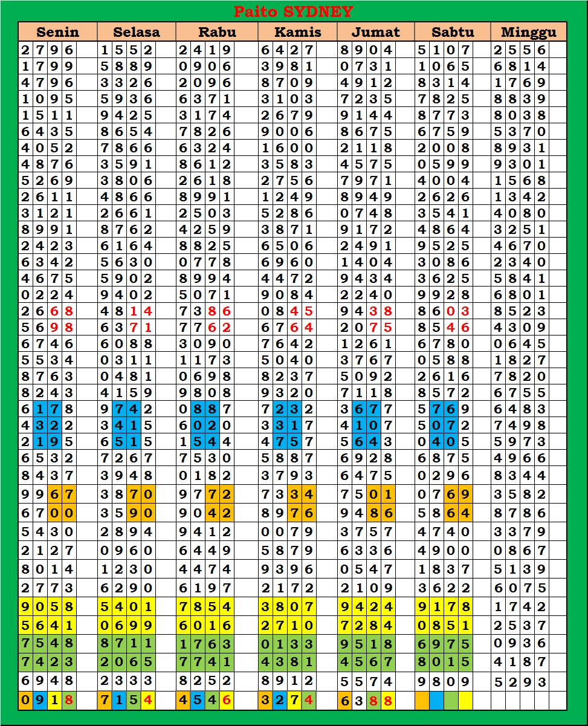The height and width of the screenshot is (726, 588).
Task: Click empty blue cell in Sabtu's bottom row
Action: (x=436, y=701)
